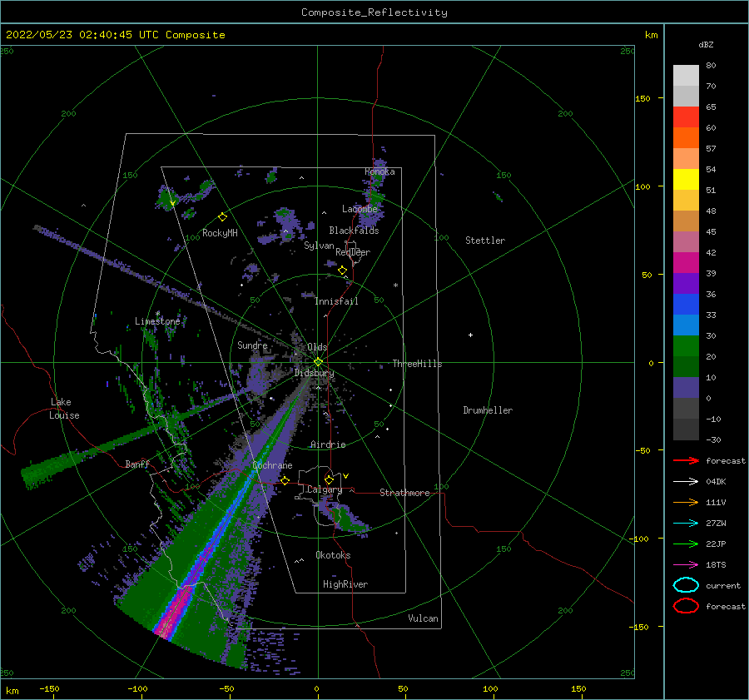The width and height of the screenshot is (749, 700).
Task: Click the white 04DK arrow in legend
Action: click(x=686, y=481)
